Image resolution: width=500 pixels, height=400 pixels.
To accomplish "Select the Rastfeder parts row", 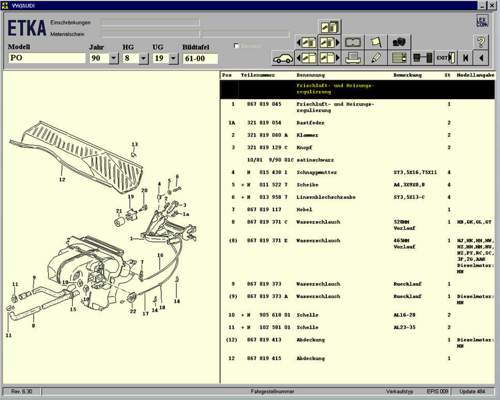I will tap(357, 123).
